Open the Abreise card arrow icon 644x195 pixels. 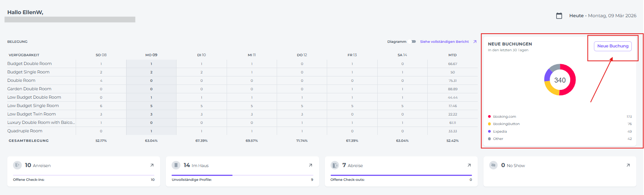click(x=469, y=165)
